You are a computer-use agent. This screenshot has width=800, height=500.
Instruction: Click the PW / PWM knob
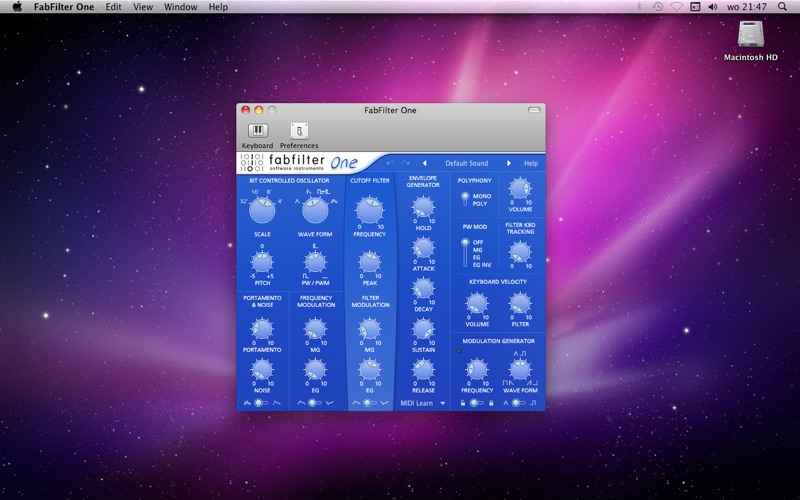click(315, 262)
